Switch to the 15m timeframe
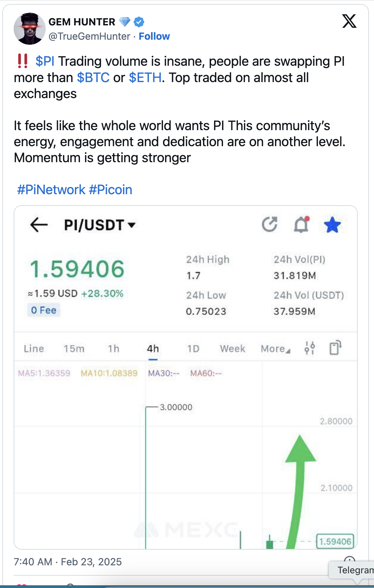The height and width of the screenshot is (588, 374). [x=74, y=348]
